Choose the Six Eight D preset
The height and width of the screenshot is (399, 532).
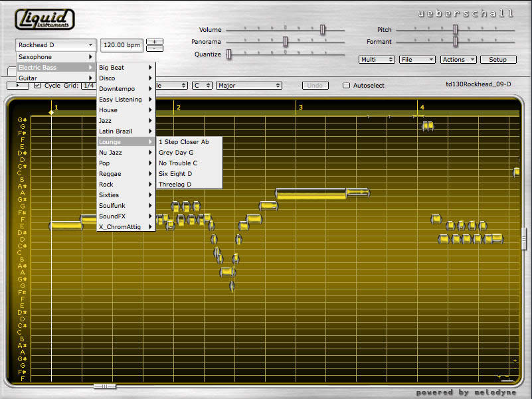coord(189,174)
